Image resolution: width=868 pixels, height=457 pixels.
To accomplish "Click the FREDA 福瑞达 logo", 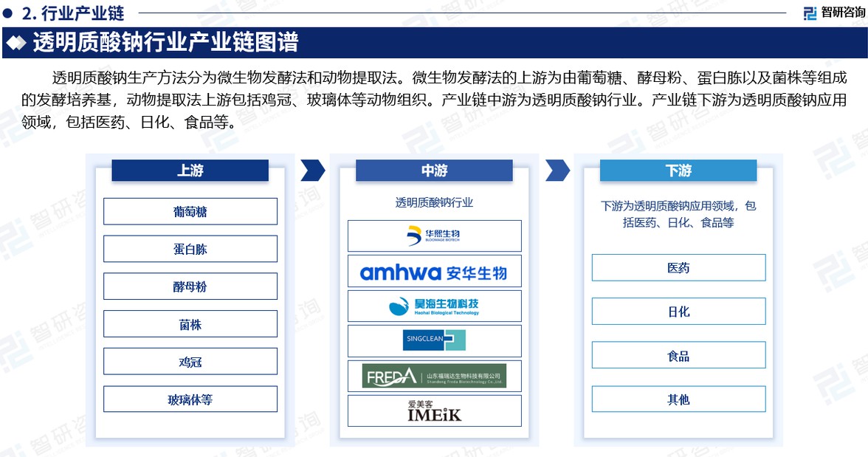I will [x=434, y=376].
